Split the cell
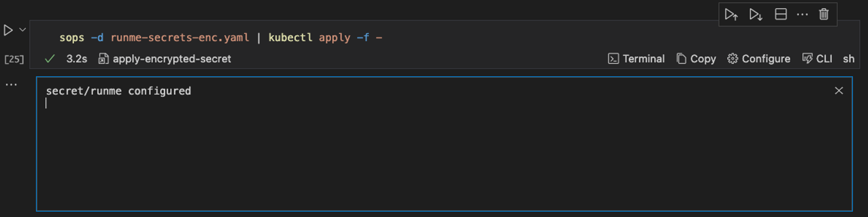 pyautogui.click(x=781, y=15)
